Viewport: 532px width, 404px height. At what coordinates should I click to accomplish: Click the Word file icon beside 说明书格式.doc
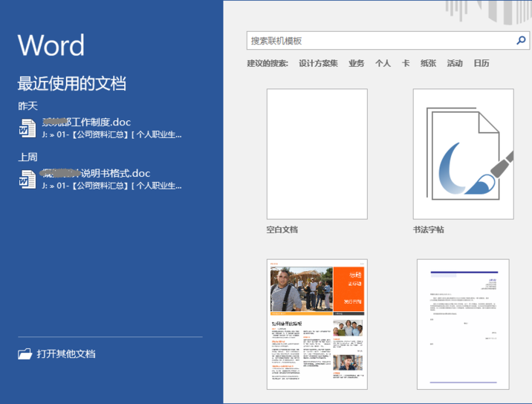pyautogui.click(x=27, y=179)
